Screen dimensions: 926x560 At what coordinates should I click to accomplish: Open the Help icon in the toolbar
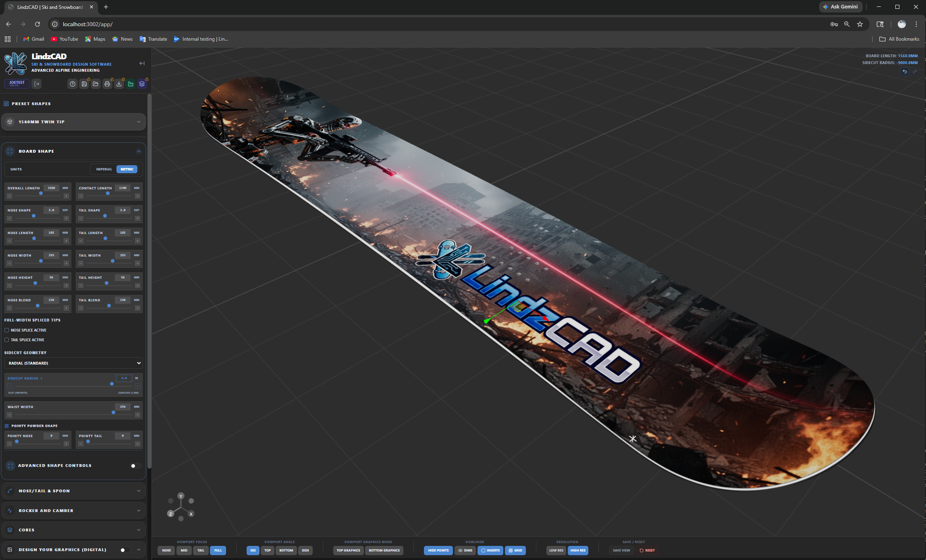pyautogui.click(x=73, y=84)
